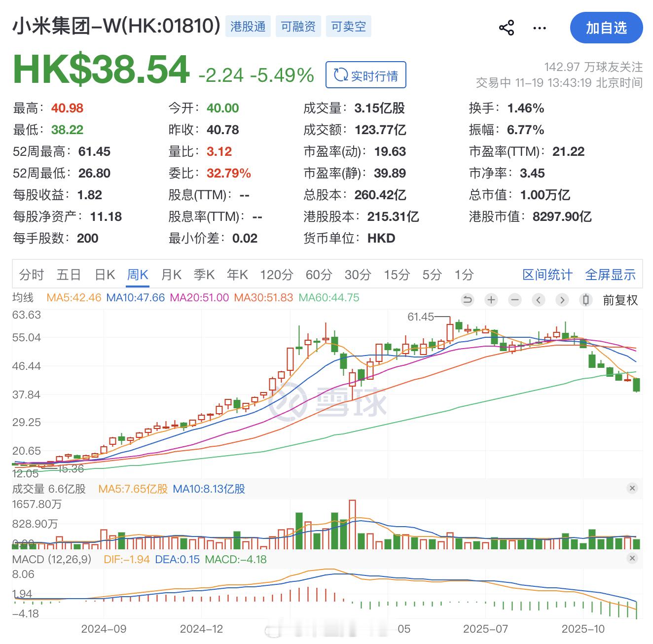Click the DIF:-1.94 value
This screenshot has width=653, height=644.
pos(127,559)
